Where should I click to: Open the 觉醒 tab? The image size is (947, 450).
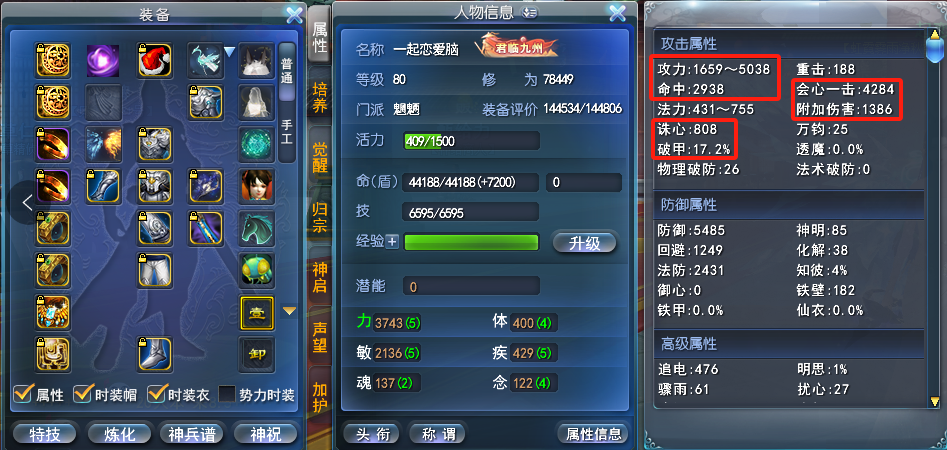point(320,158)
